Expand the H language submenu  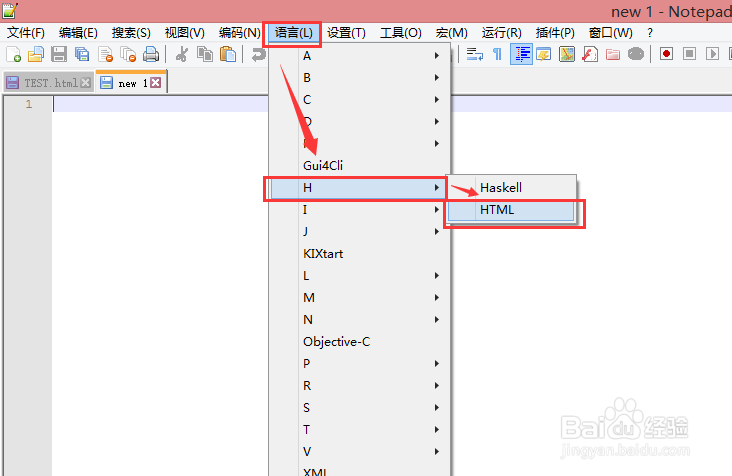[359, 188]
